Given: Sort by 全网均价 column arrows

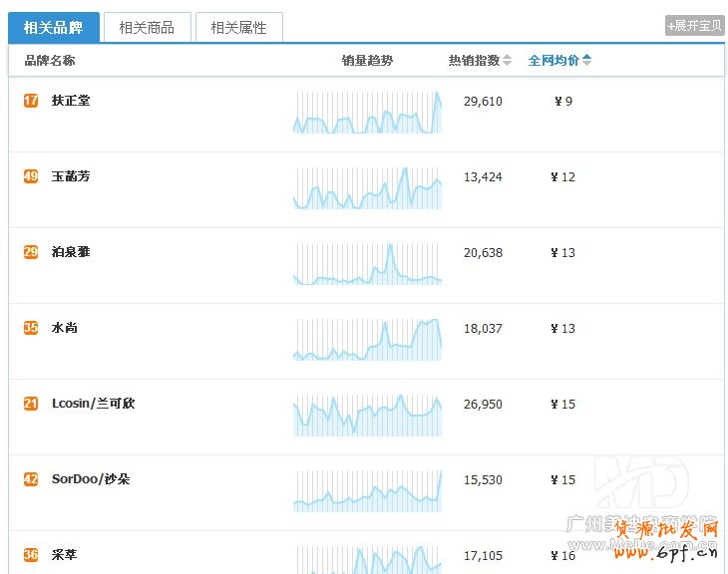Looking at the screenshot, I should tap(586, 60).
